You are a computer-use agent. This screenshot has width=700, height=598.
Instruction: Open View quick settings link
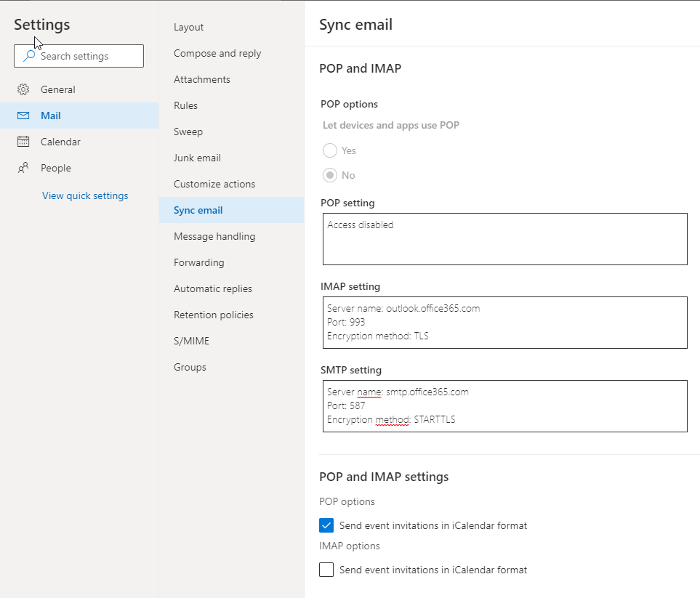point(85,195)
